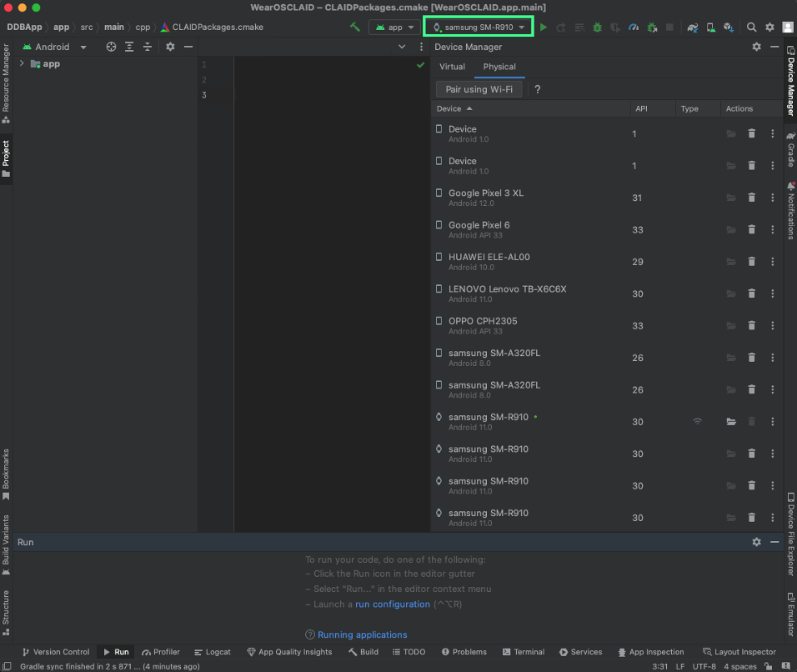
Task: Open the Gradle side tool window
Action: (791, 149)
